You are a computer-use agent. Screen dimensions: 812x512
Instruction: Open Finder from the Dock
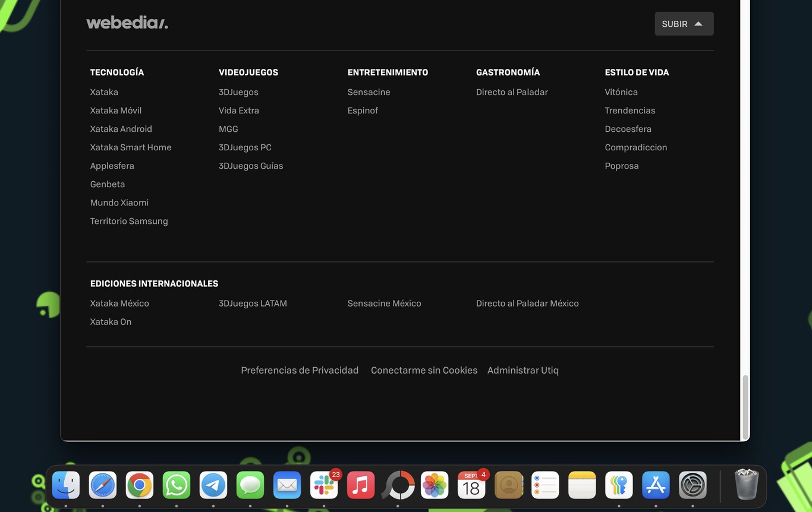click(x=66, y=485)
